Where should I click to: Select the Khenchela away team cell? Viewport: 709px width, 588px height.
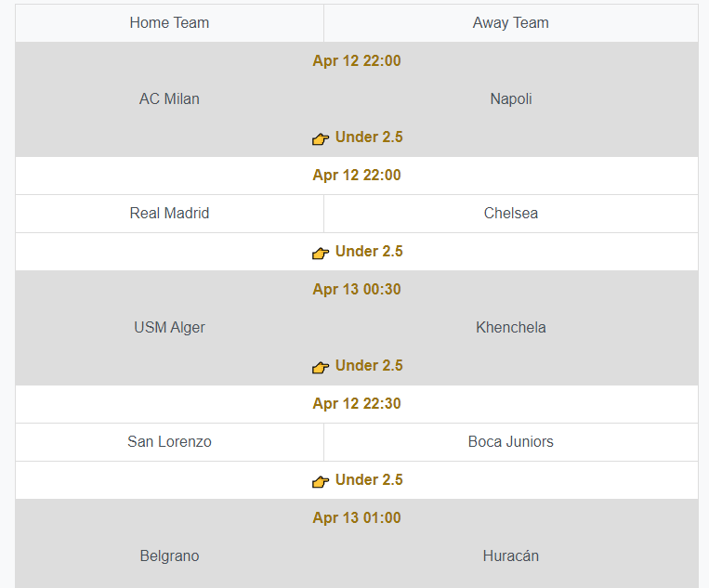510,328
